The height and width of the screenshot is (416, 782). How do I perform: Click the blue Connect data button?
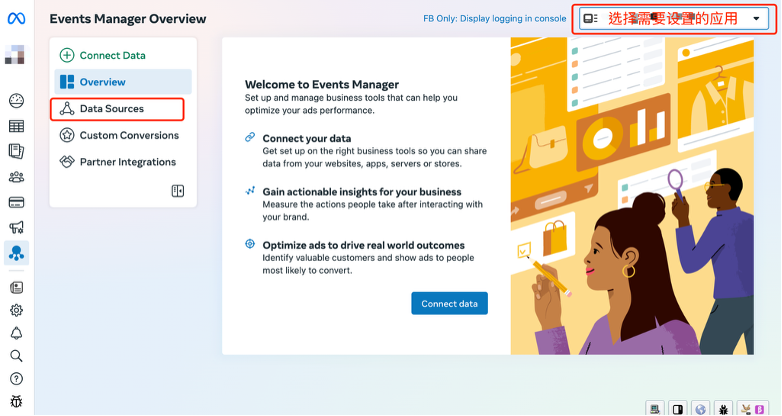[x=449, y=303]
